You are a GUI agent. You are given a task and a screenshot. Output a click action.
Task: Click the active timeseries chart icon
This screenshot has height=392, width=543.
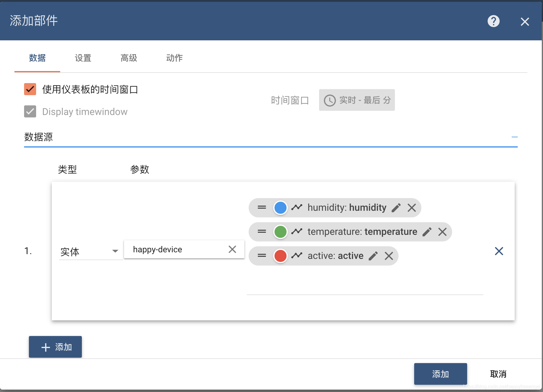click(x=297, y=255)
